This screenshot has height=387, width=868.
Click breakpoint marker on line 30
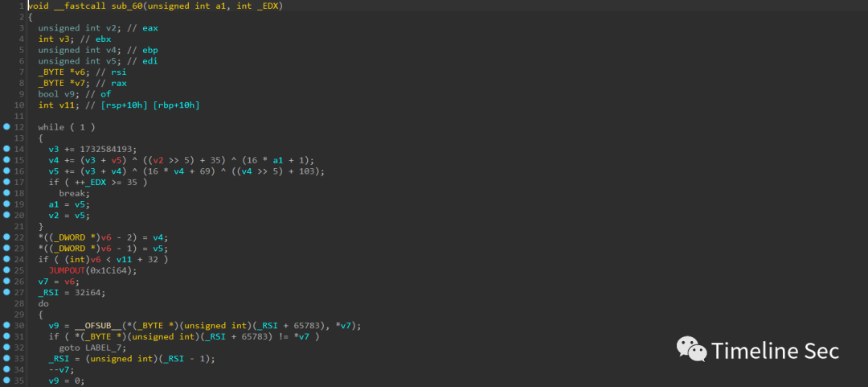[6, 325]
